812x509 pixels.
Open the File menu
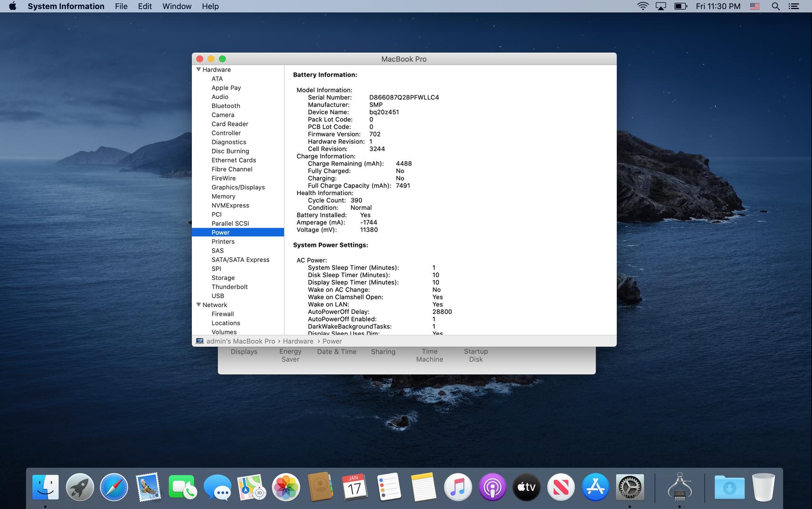click(121, 6)
